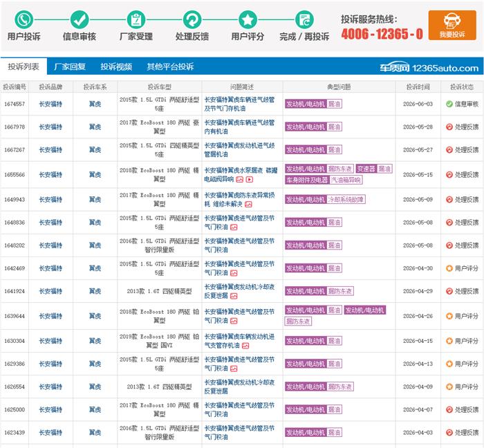Click date 2026-05-15
The height and width of the screenshot is (448, 484).
click(x=418, y=175)
